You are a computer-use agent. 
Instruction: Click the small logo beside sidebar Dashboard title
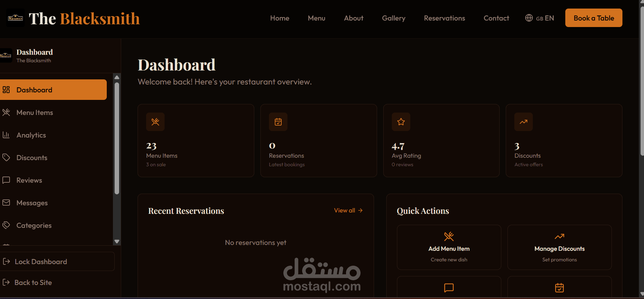click(6, 55)
